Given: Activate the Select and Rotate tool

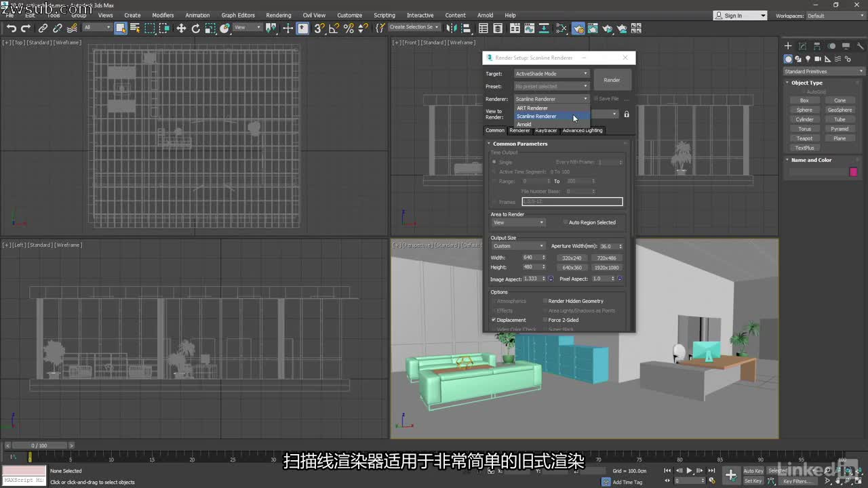Looking at the screenshot, I should (x=196, y=28).
